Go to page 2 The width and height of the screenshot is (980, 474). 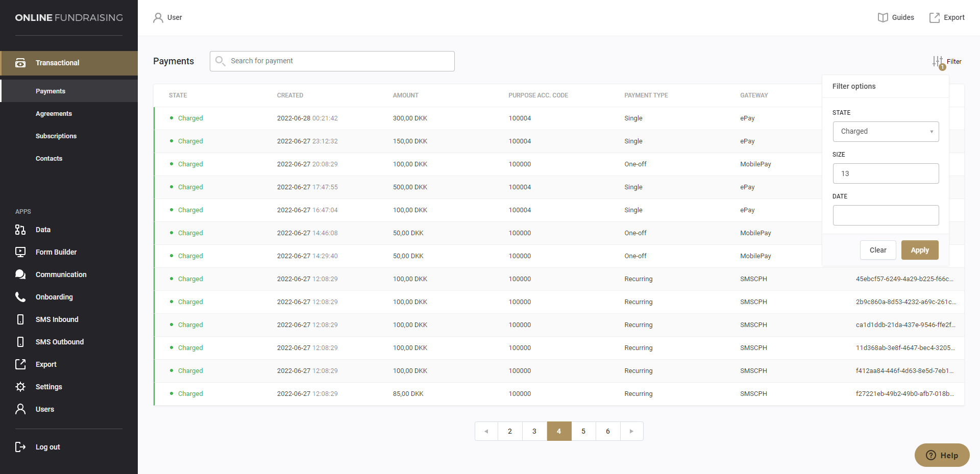(510, 431)
